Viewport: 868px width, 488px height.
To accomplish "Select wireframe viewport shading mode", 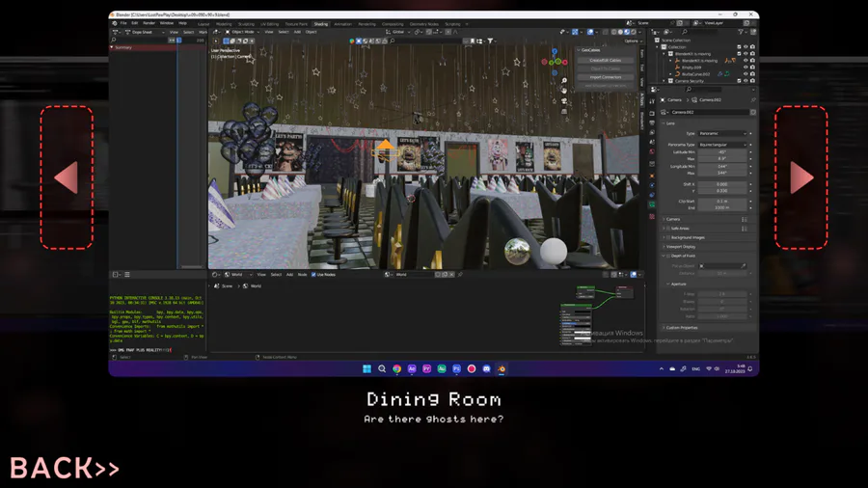I will click(614, 32).
